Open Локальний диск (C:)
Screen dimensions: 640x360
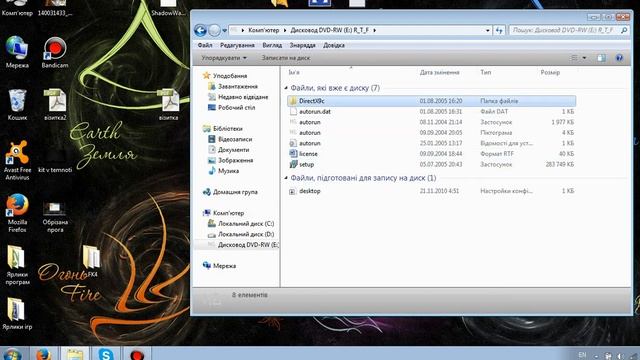(246, 224)
